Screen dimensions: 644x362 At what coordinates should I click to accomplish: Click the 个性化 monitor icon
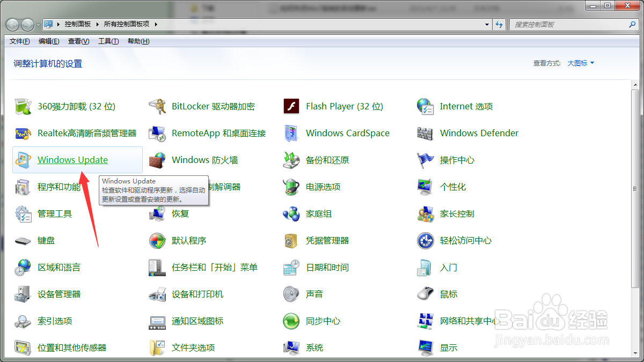tap(426, 187)
